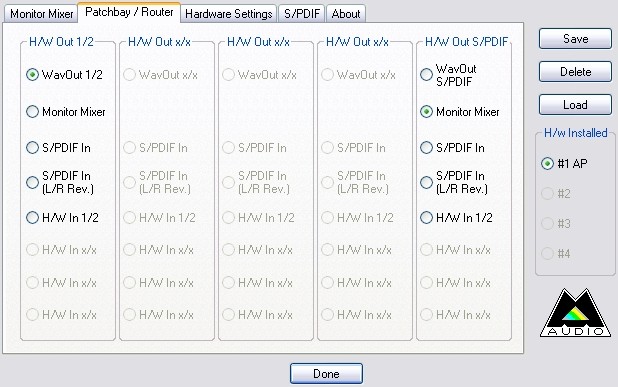The height and width of the screenshot is (387, 618).
Task: Click the Done button
Action: pos(326,374)
